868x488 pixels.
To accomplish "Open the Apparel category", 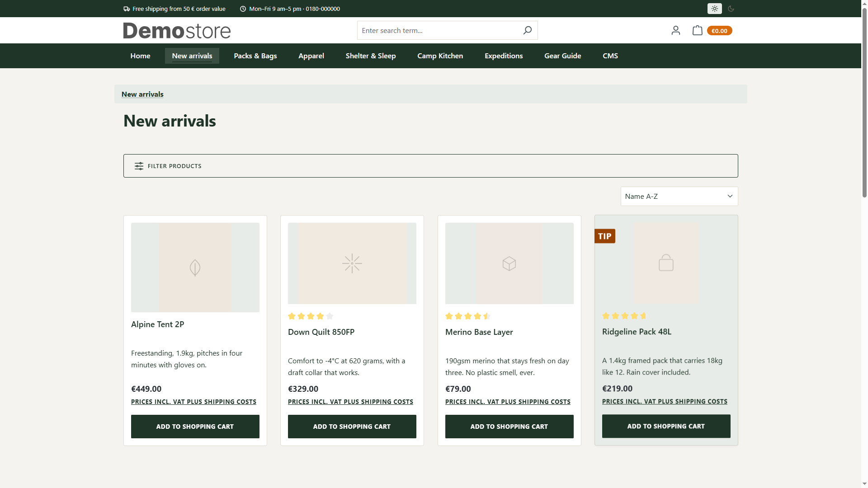I will point(311,56).
